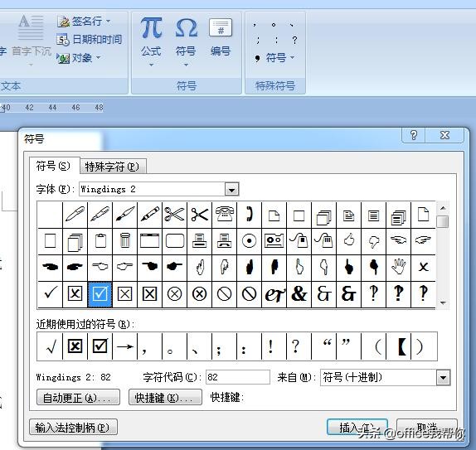
Task: Click the 快捷键(K) button
Action: click(165, 398)
